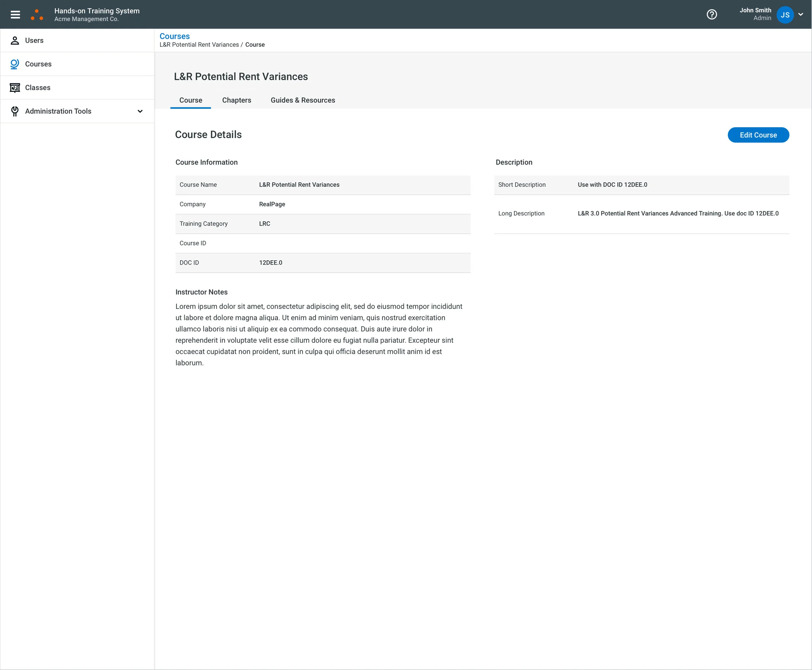The width and height of the screenshot is (812, 670).
Task: Click the orange dots app logo
Action: click(37, 15)
